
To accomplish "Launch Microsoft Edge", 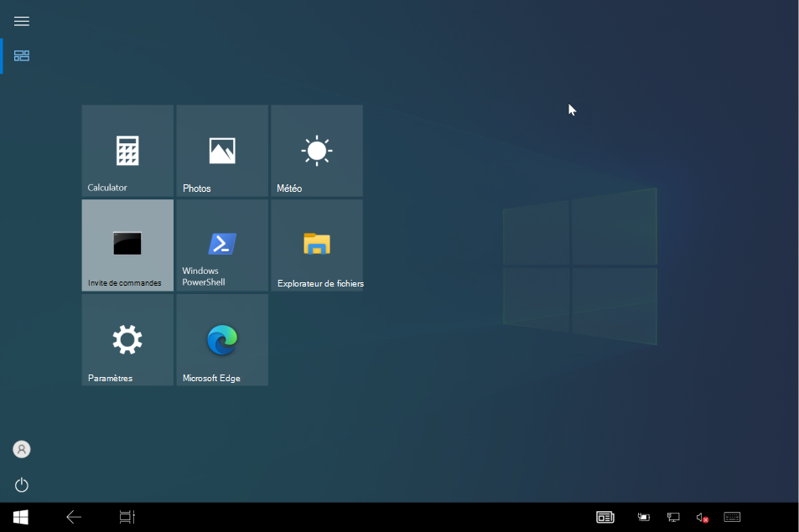I will coord(221,339).
